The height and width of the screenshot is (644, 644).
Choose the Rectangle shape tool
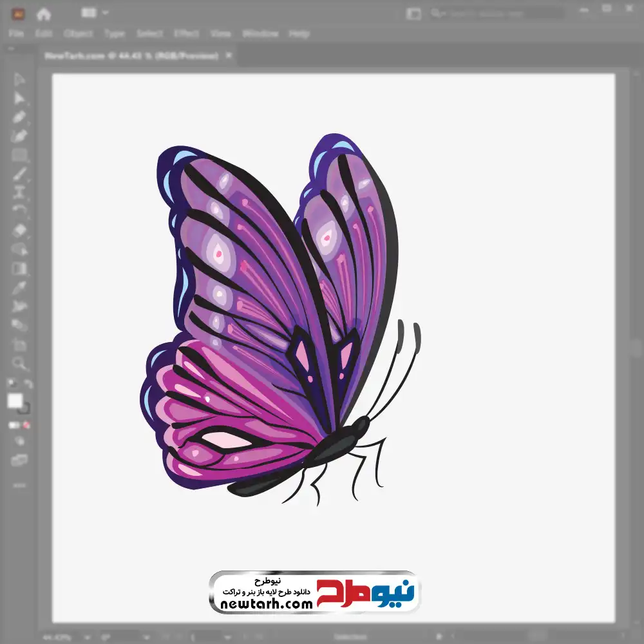click(19, 155)
